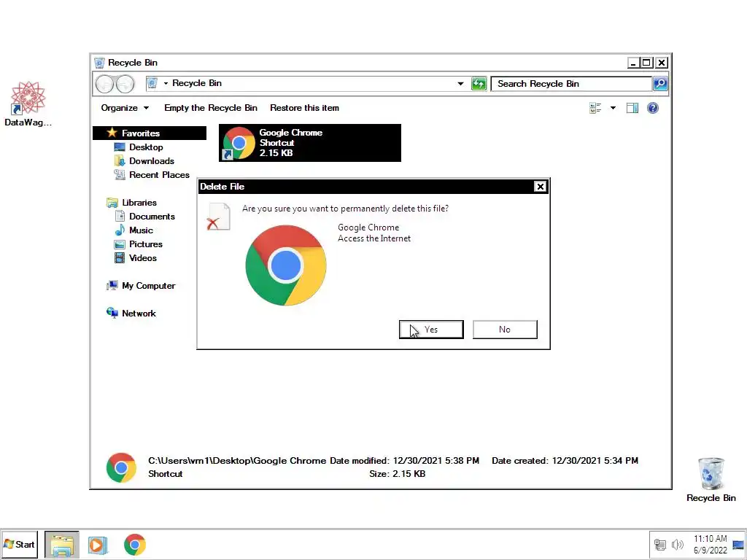747x560 pixels.
Task: Click the volume speaker tray icon
Action: tap(677, 544)
